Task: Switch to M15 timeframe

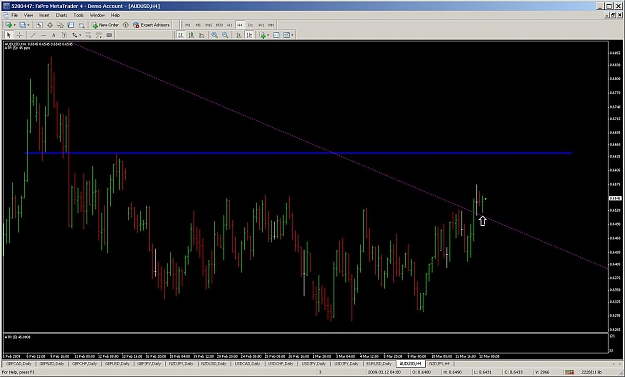Action: point(208,25)
